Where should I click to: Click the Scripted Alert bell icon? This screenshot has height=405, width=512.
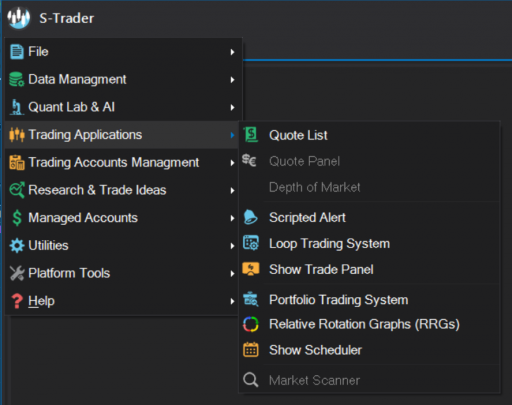pyautogui.click(x=250, y=217)
